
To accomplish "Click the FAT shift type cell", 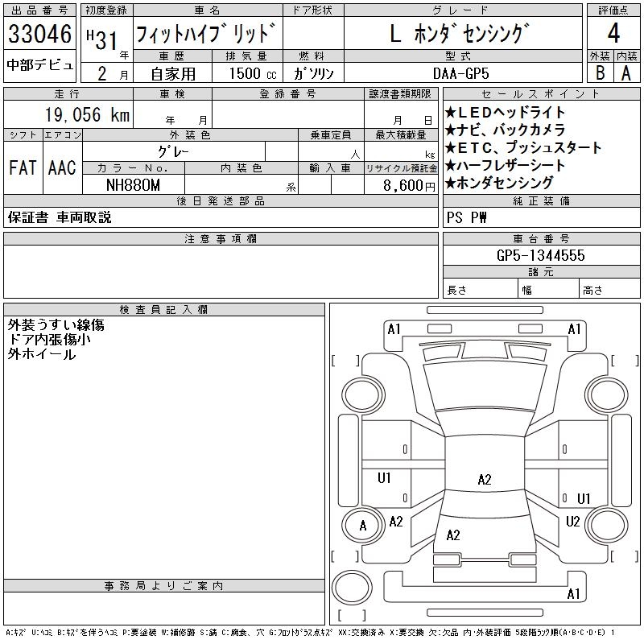I will [x=23, y=167].
